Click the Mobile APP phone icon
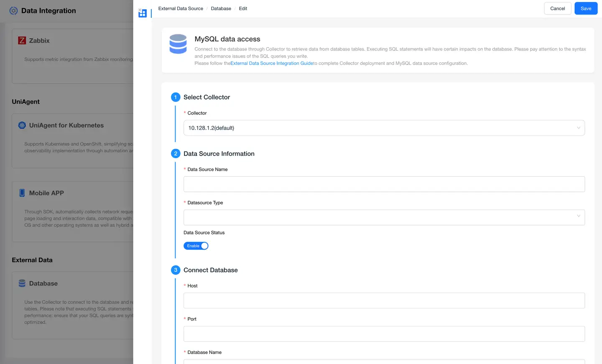Screen dimensions: 602x364 [22, 193]
